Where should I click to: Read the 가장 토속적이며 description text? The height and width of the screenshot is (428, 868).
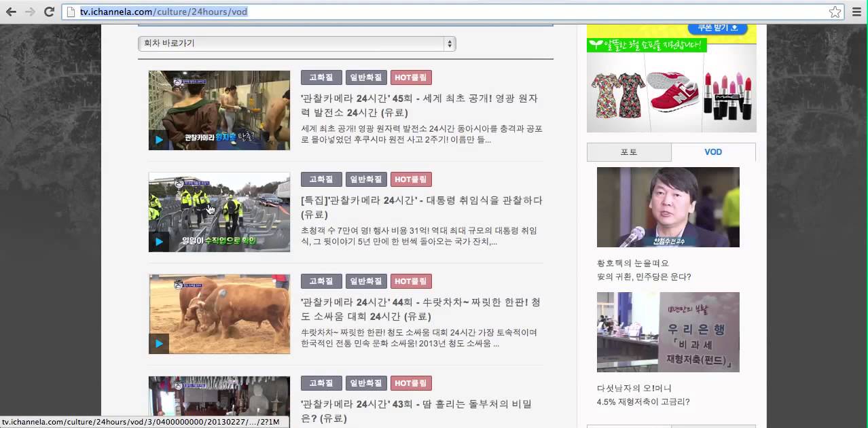(419, 338)
